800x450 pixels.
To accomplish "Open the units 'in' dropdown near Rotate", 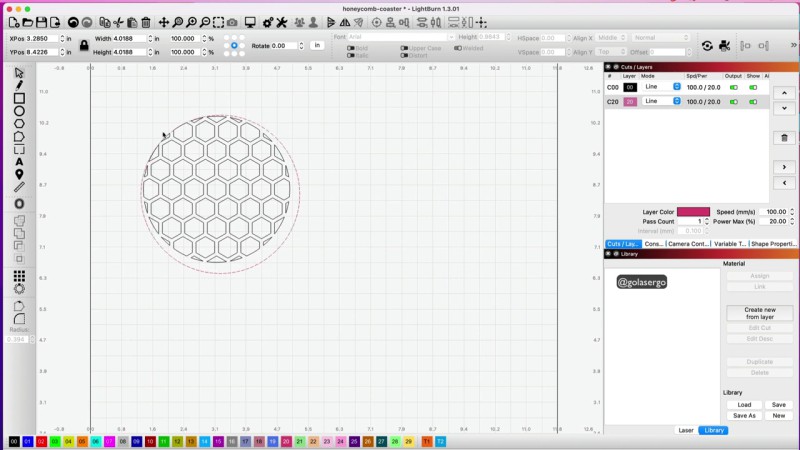I will (x=316, y=45).
